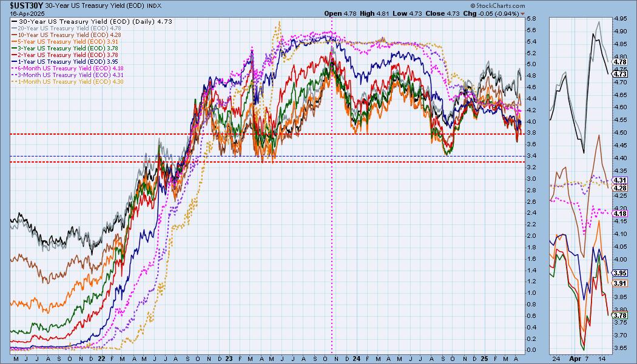Click the Chg -0.05 (-0.94%) value
Screen dimensions: 637x364
pyautogui.click(x=491, y=13)
